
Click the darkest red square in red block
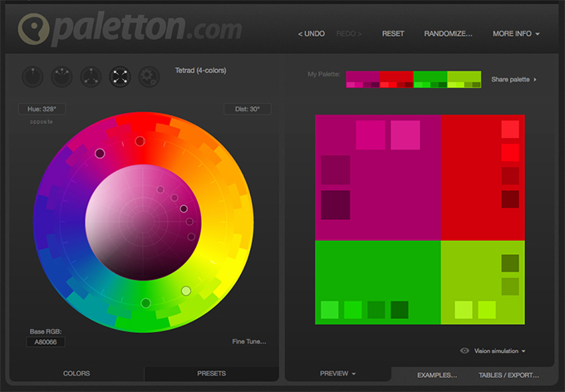510,199
